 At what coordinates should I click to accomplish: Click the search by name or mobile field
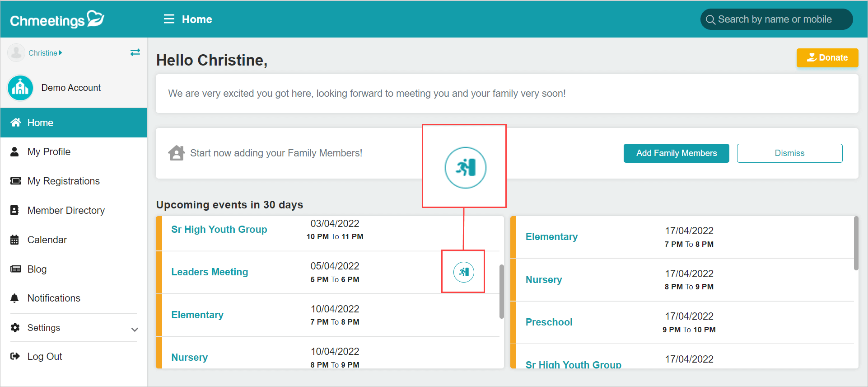(776, 19)
